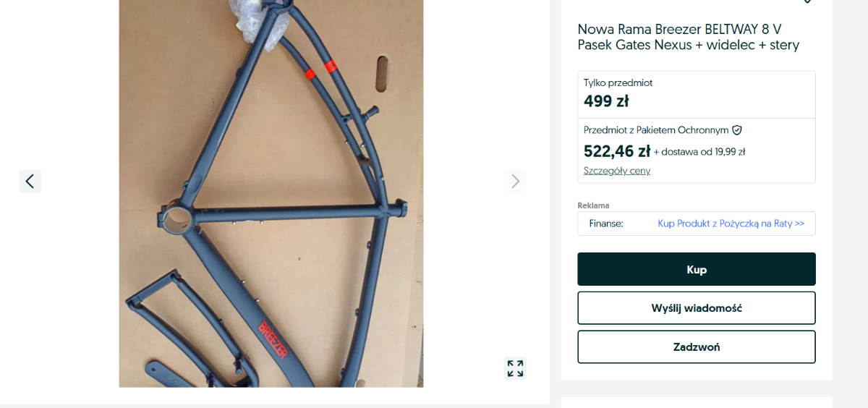Buy the item with the Kup button
The image size is (868, 408).
pos(697,269)
